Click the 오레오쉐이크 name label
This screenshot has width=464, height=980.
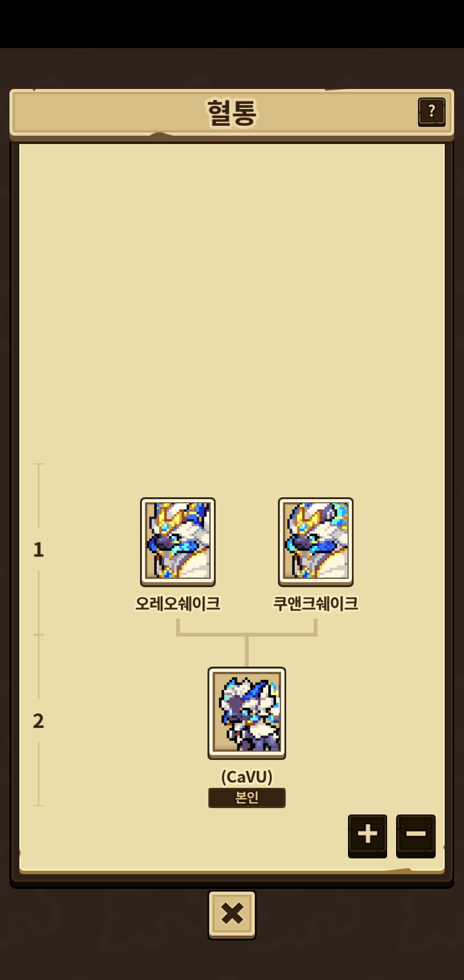[x=178, y=603]
